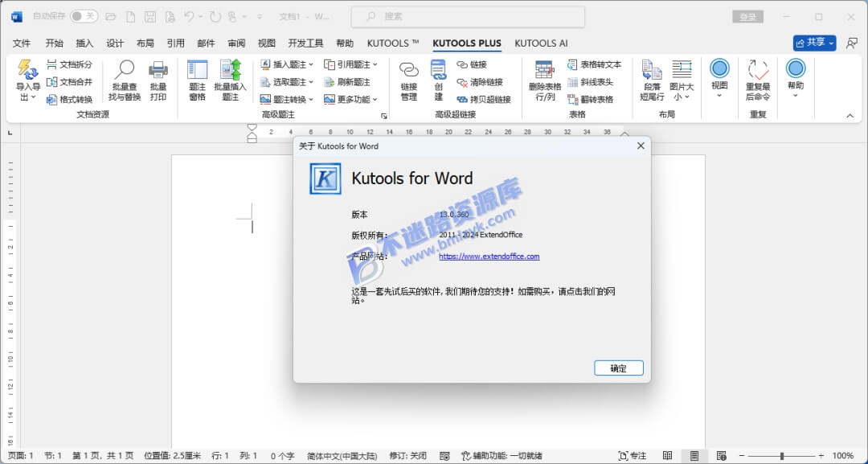868x464 pixels.
Task: Switch to the KUTOOLS AI tab
Action: (x=541, y=43)
